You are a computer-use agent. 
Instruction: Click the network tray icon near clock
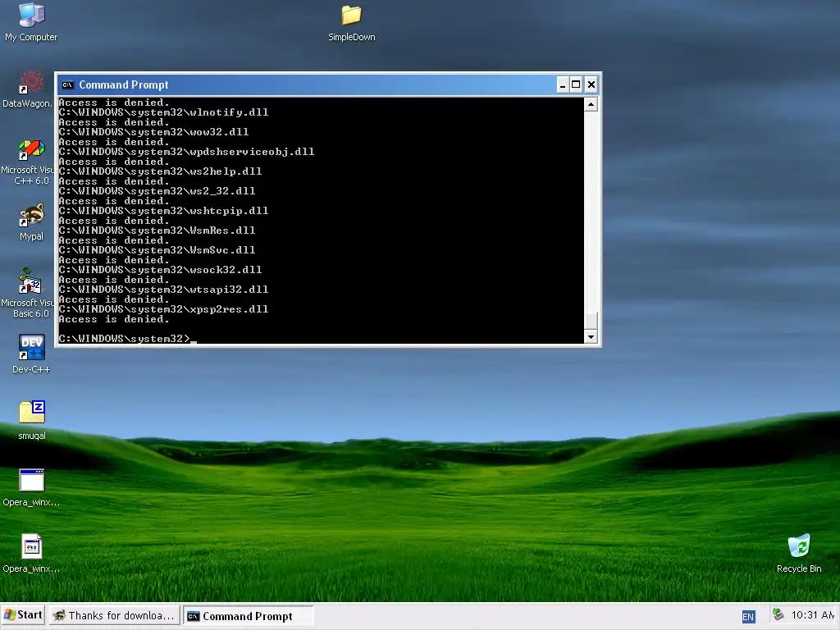778,614
